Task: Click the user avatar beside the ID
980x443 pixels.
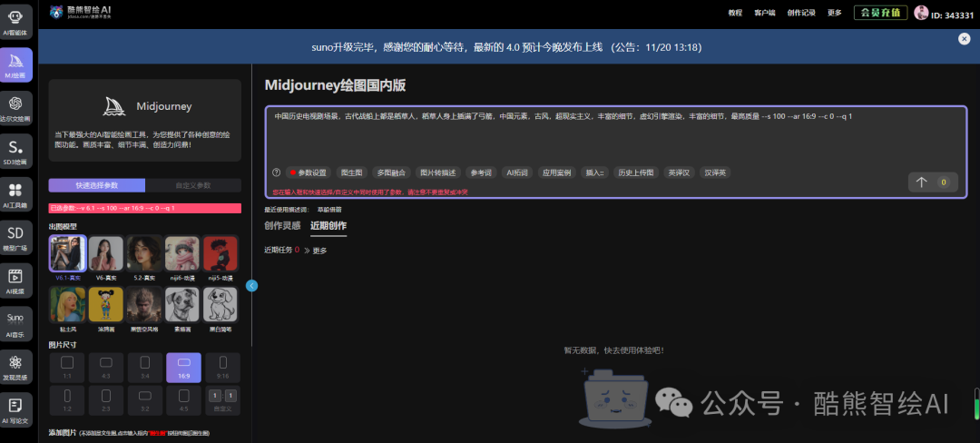Action: pos(921,13)
